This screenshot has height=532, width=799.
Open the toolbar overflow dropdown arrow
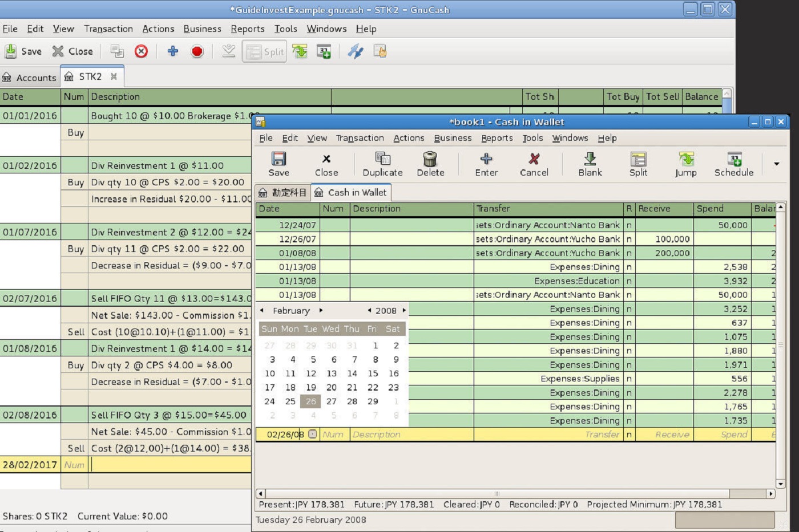(776, 163)
